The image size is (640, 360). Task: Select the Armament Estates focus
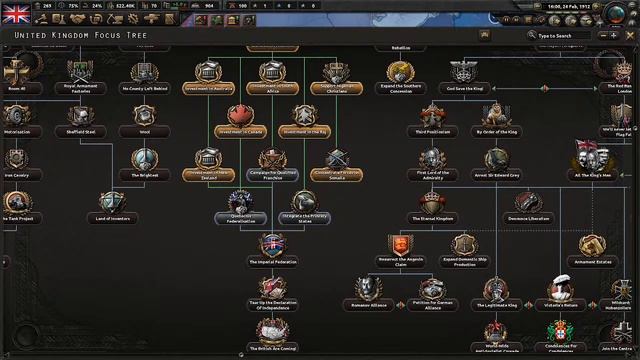(x=592, y=251)
